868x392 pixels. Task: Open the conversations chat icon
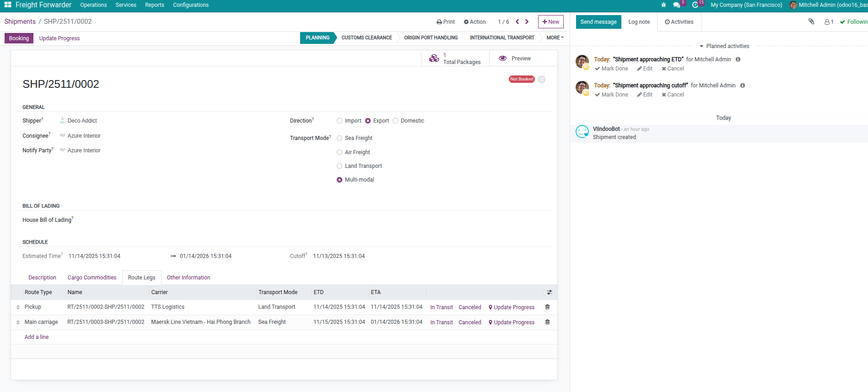(x=676, y=5)
